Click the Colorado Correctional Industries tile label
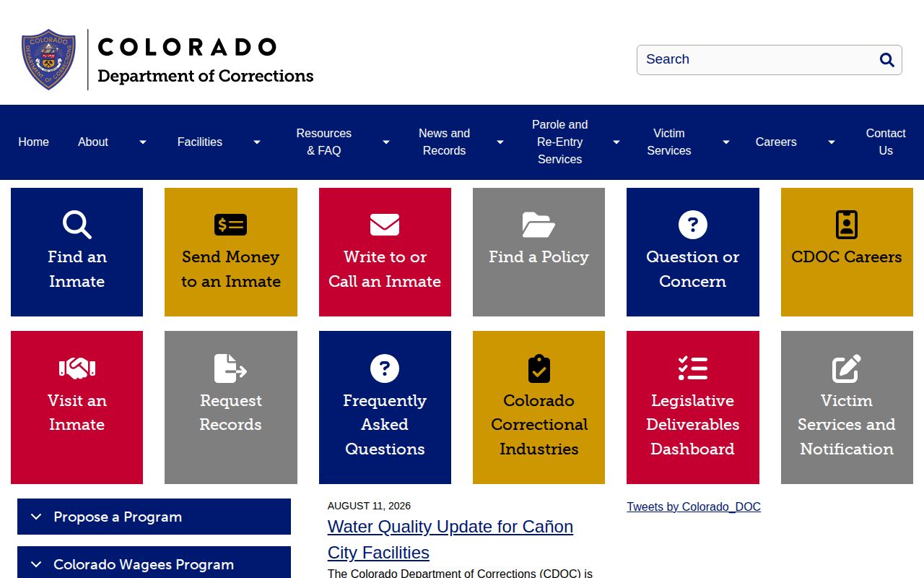 pos(539,425)
